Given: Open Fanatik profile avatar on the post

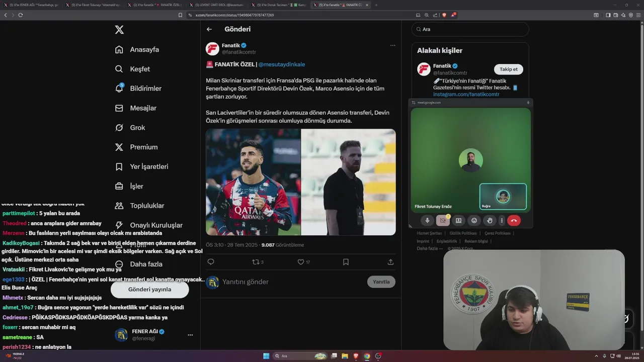Looking at the screenshot, I should click(212, 49).
